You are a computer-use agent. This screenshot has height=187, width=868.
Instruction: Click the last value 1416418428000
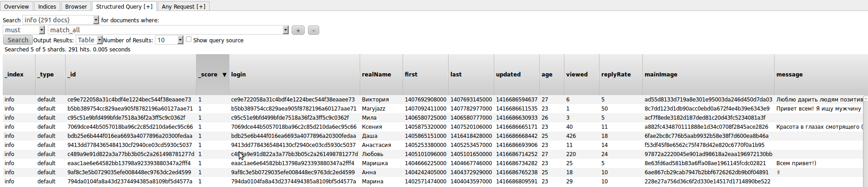(x=471, y=136)
